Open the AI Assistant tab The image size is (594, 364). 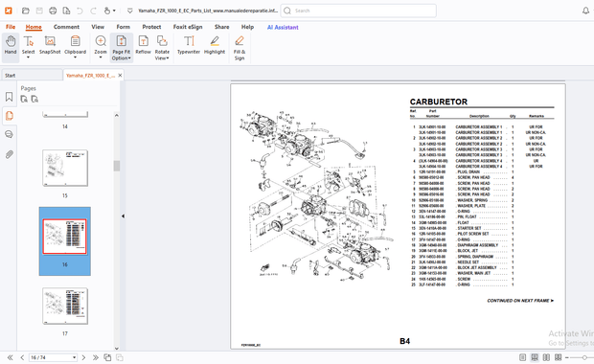tap(283, 27)
